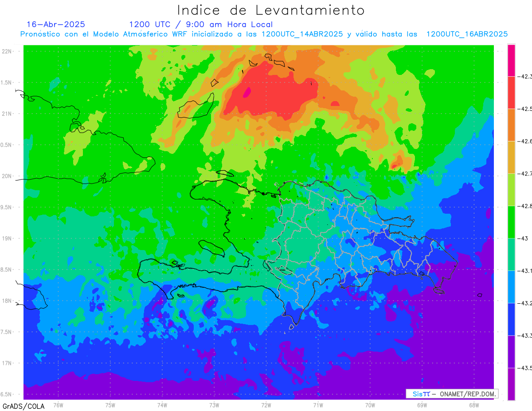Click the '7.5N' latitude label
The image size is (532, 411).
(7, 332)
